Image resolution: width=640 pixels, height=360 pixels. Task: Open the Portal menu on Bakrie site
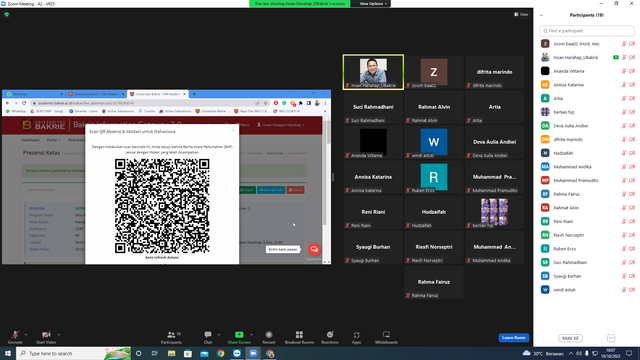pos(53,140)
